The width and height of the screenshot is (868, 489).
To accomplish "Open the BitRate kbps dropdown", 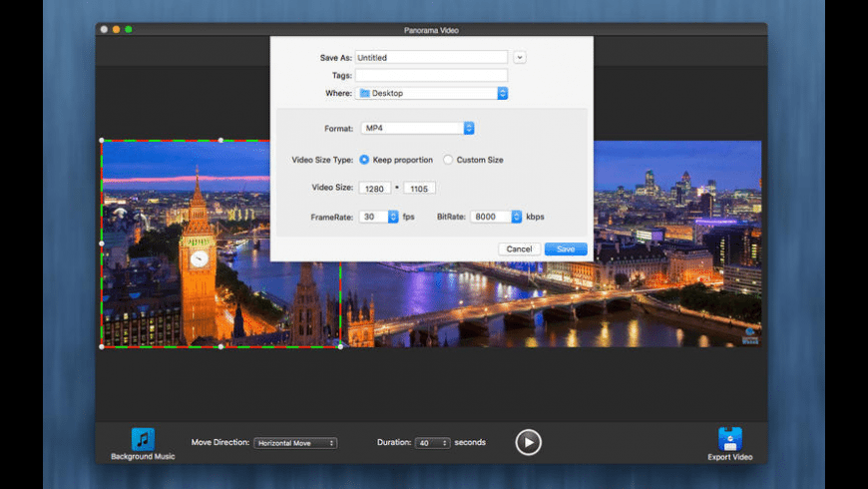I will (x=496, y=217).
